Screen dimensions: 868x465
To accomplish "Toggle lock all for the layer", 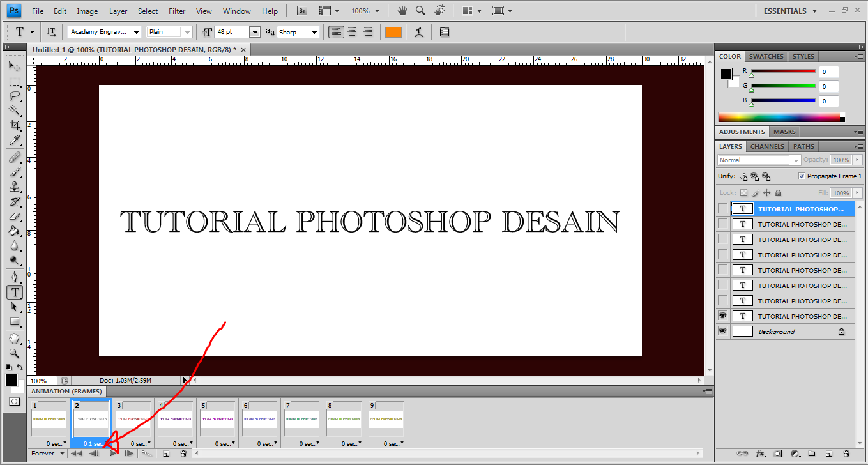I will (x=778, y=193).
